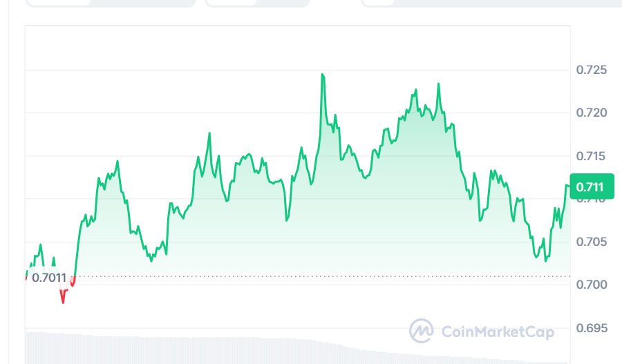Image resolution: width=622 pixels, height=364 pixels.
Task: Click the 0.725 y-axis price label
Action: 591,70
